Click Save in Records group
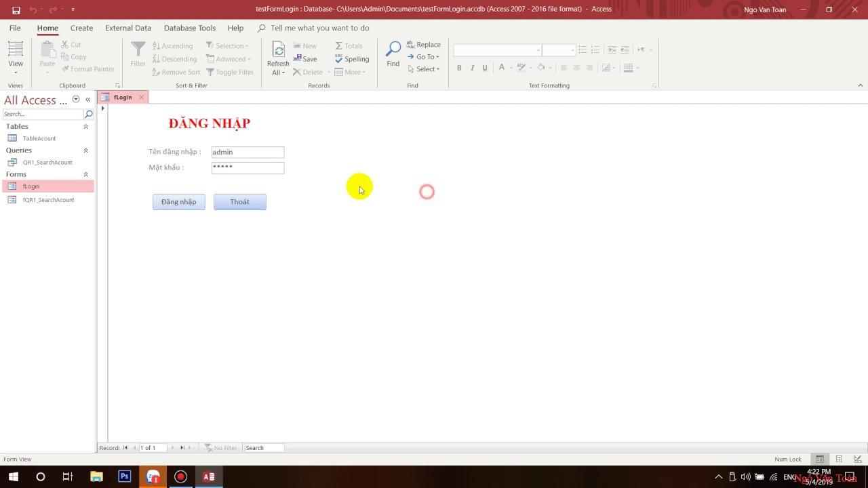This screenshot has width=868, height=488. pos(305,59)
